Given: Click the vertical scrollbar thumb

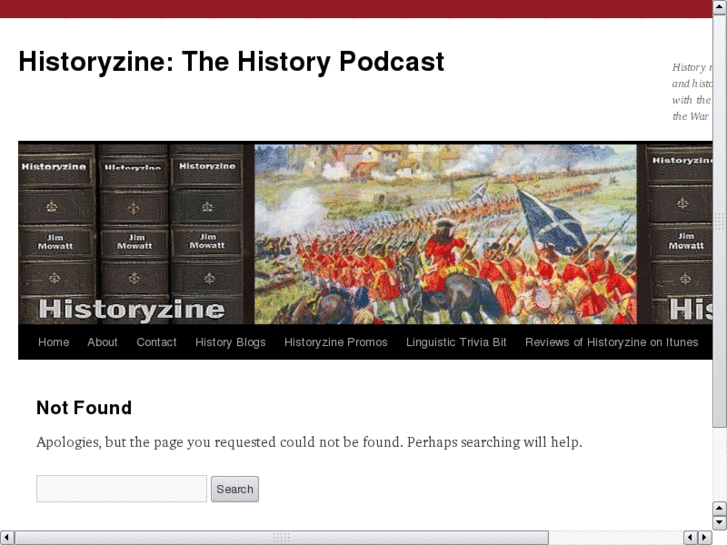Looking at the screenshot, I should click(719, 221).
